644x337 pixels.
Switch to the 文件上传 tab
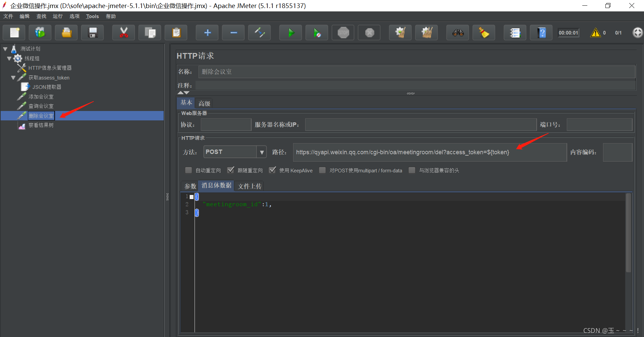[250, 186]
